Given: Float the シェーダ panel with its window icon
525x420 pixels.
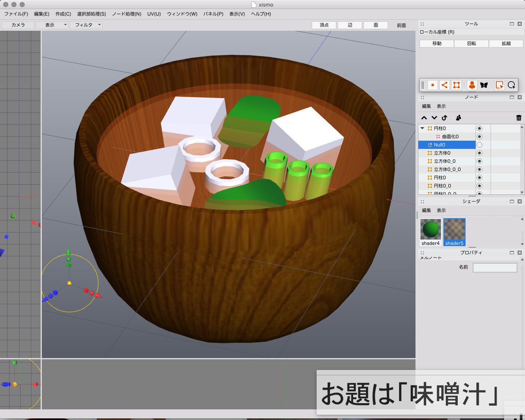Looking at the screenshot, I should (x=512, y=201).
